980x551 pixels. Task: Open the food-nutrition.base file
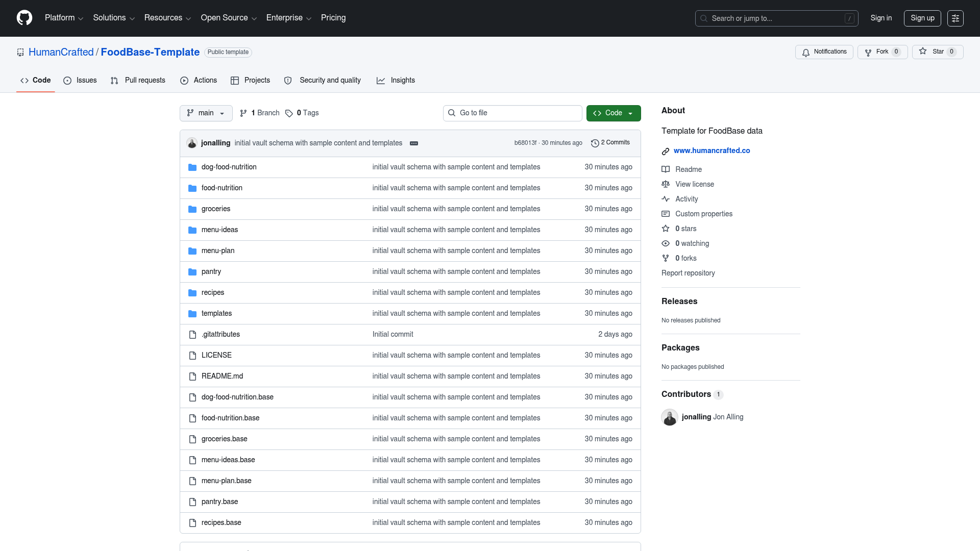click(x=230, y=418)
